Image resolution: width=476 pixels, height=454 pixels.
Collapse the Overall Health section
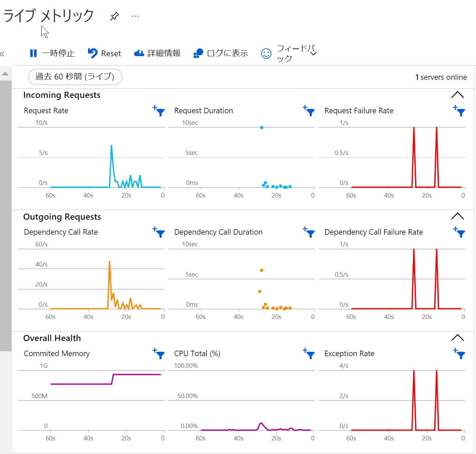click(x=457, y=338)
